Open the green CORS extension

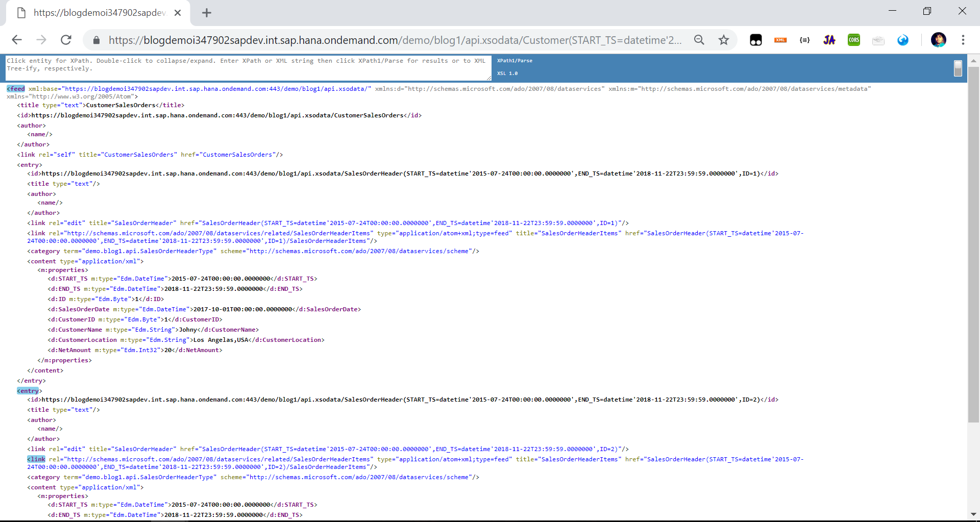[x=853, y=40]
